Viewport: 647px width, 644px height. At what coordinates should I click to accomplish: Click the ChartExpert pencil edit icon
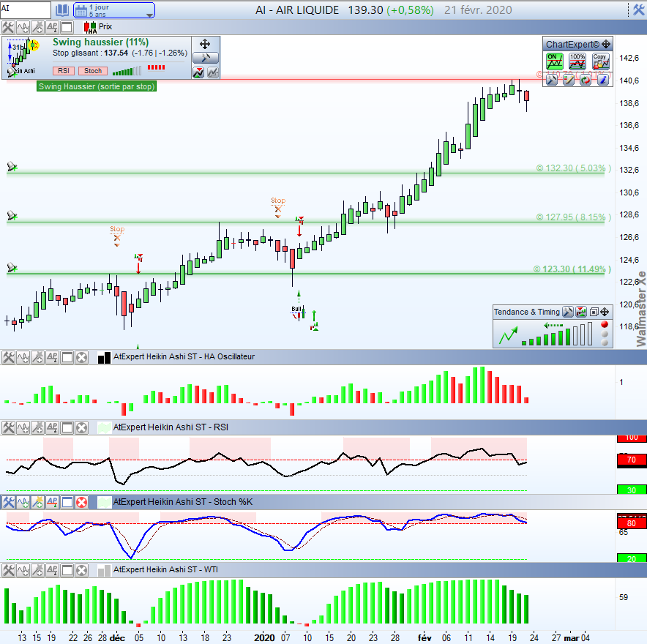pyautogui.click(x=569, y=80)
